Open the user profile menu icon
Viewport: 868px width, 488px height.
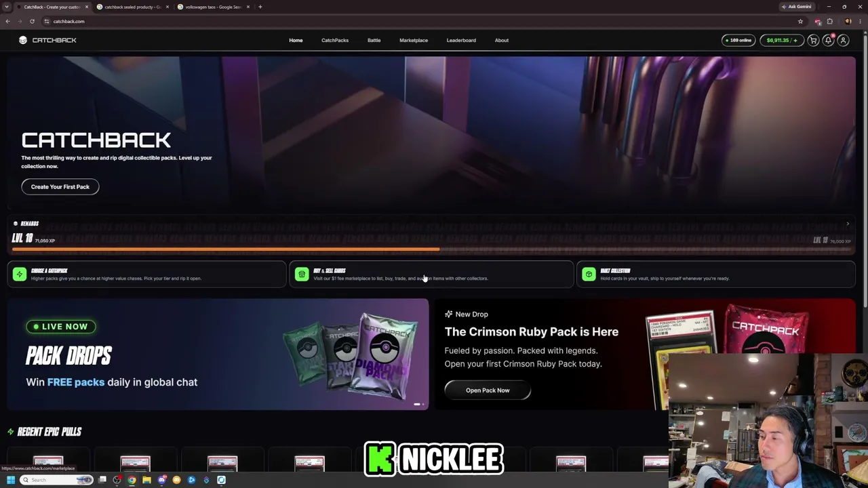[x=843, y=40]
